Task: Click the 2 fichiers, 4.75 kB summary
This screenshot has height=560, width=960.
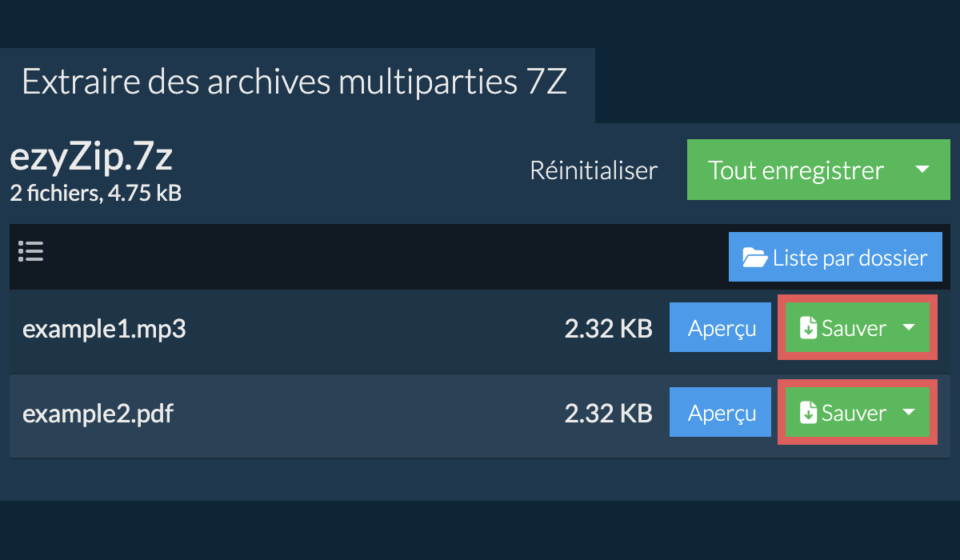Action: (95, 193)
